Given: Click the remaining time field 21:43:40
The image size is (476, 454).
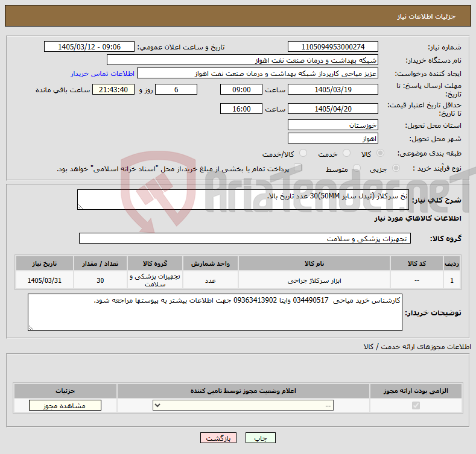Looking at the screenshot, I should (x=113, y=89).
